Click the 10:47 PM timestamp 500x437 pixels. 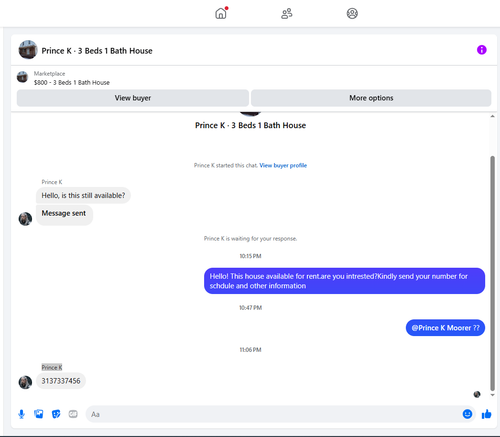tap(250, 308)
